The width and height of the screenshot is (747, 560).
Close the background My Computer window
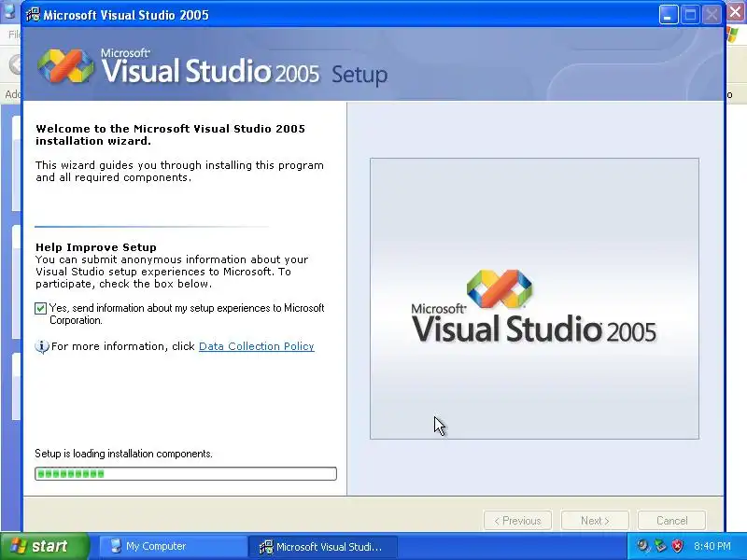tap(736, 12)
